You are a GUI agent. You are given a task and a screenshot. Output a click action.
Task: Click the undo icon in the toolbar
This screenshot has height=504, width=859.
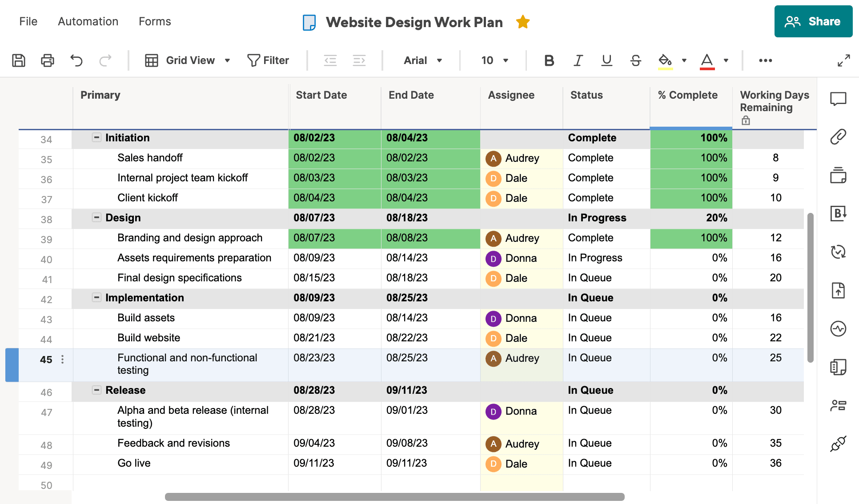click(x=77, y=60)
